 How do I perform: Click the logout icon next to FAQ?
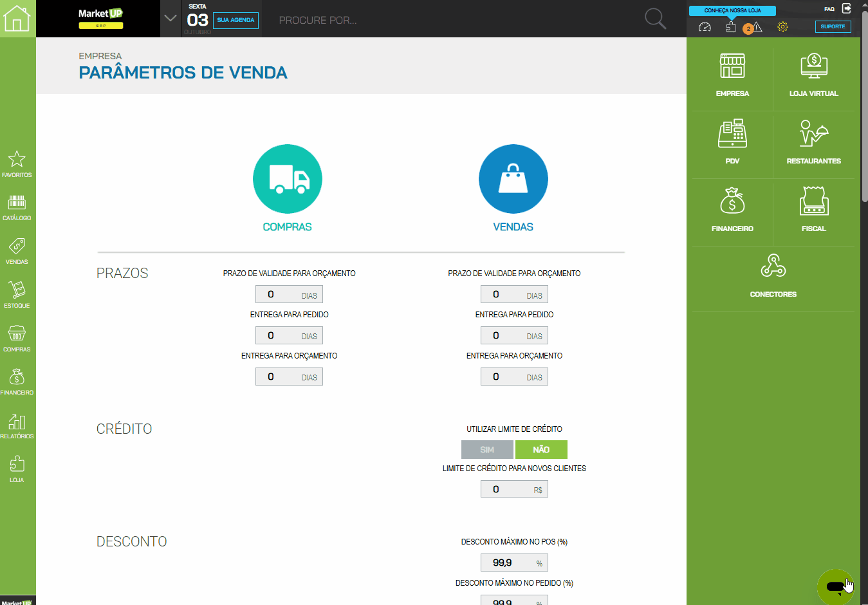pos(847,8)
